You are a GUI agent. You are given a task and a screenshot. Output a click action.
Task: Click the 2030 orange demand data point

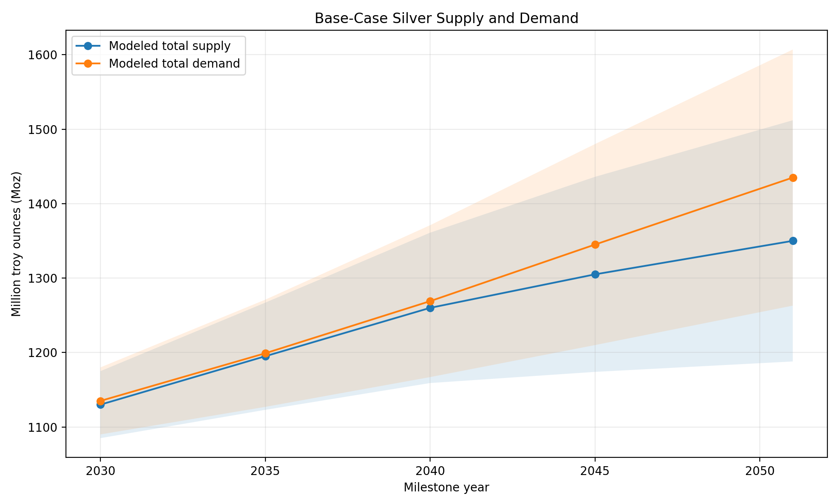[100, 401]
